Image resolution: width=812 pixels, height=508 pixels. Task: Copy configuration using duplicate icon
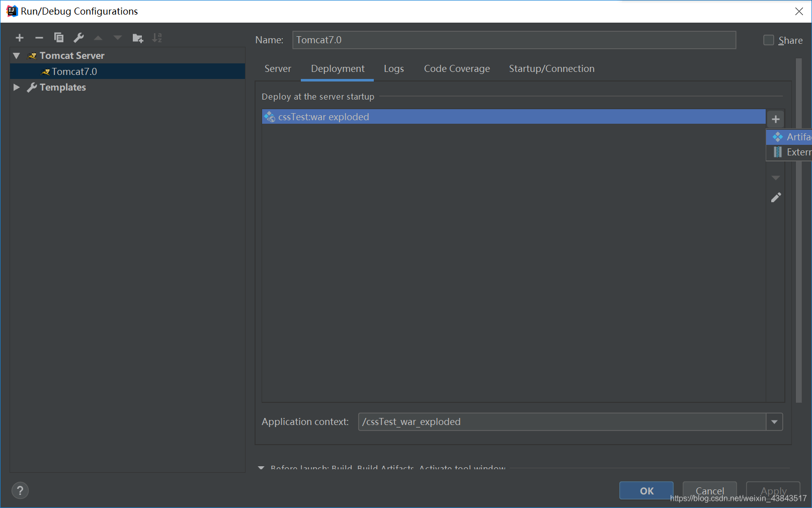[59, 38]
